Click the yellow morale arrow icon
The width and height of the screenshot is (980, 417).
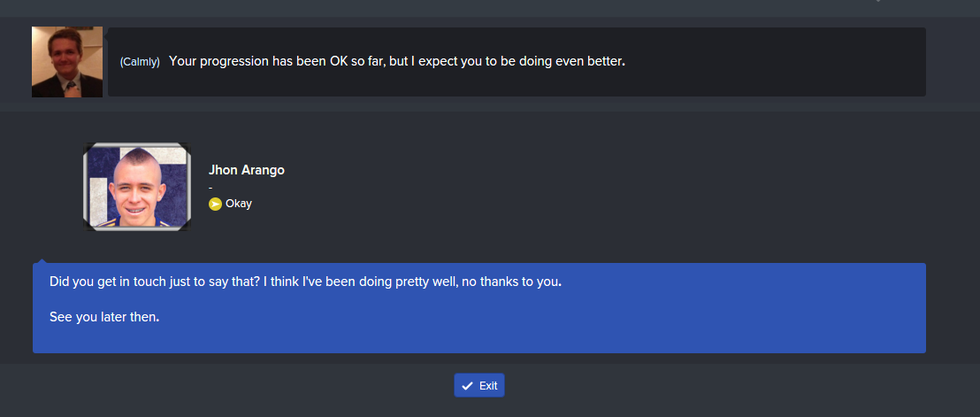[215, 204]
